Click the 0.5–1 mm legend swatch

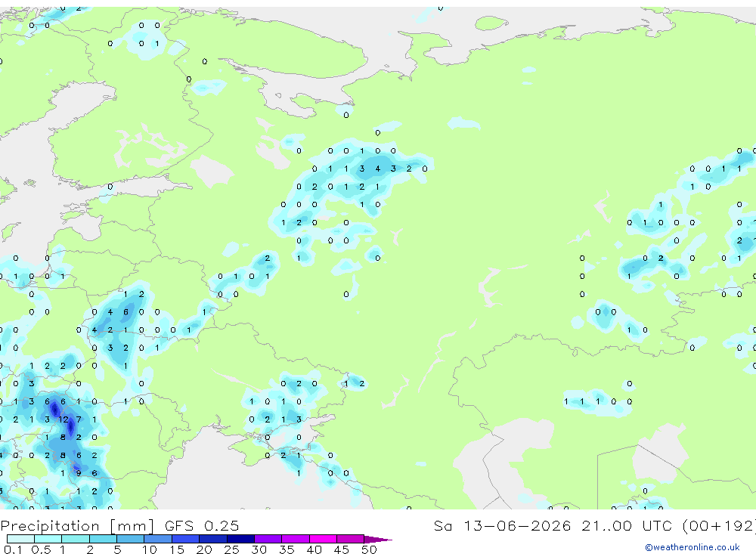48,539
